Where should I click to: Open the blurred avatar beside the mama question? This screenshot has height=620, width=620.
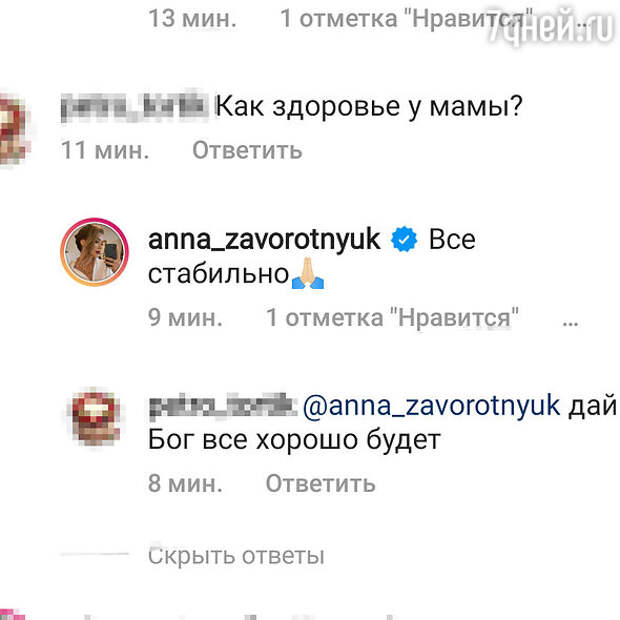point(14,127)
